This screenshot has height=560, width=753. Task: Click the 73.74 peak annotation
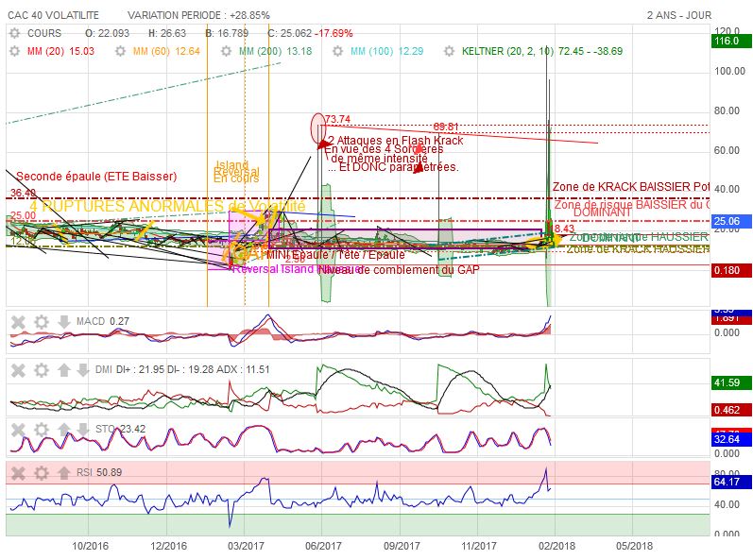point(337,119)
